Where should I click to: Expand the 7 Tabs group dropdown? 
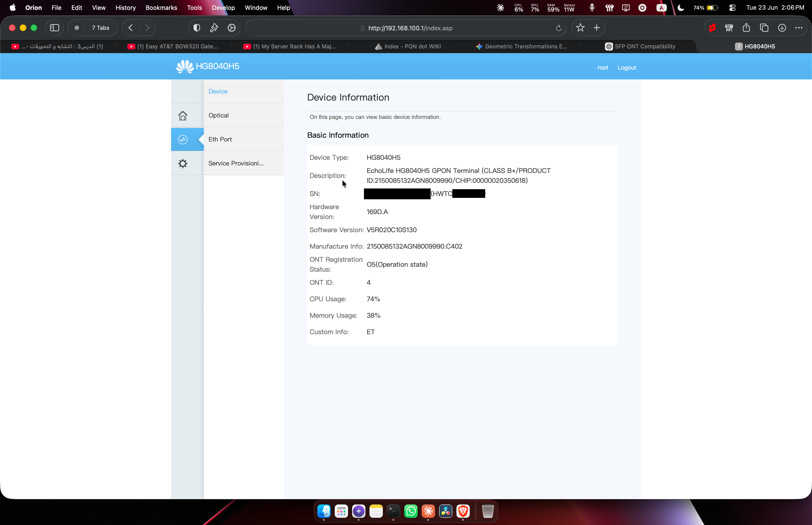pyautogui.click(x=101, y=28)
